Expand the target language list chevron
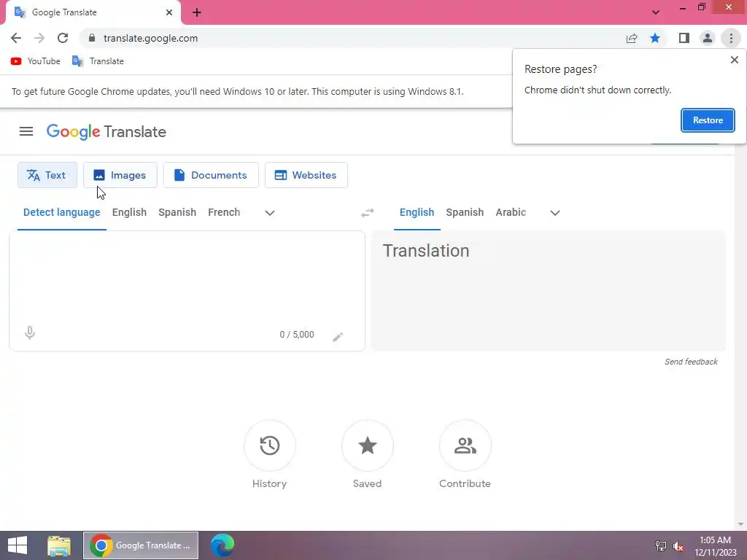Viewport: 747px width, 560px height. pos(555,213)
